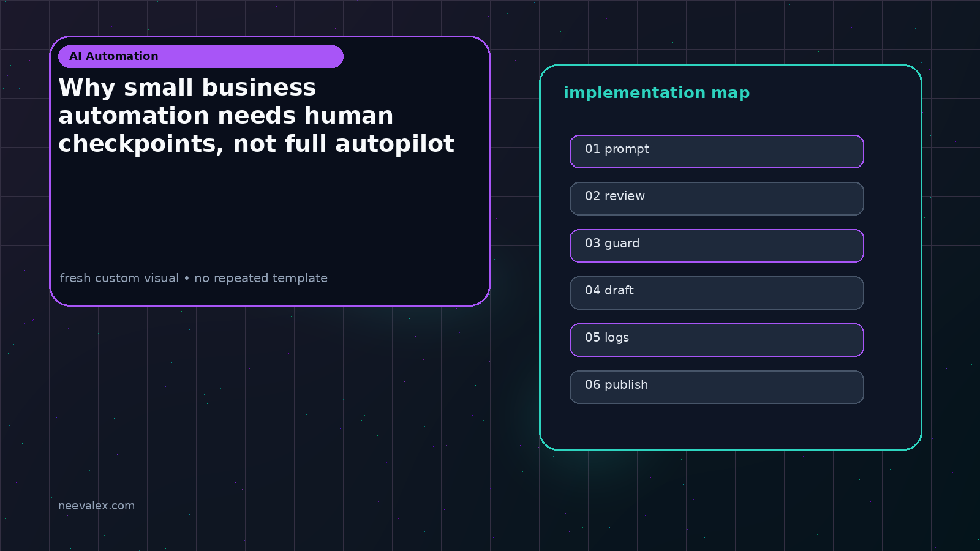Choose the '04 draft' step
The height and width of the screenshot is (551, 980).
717,293
